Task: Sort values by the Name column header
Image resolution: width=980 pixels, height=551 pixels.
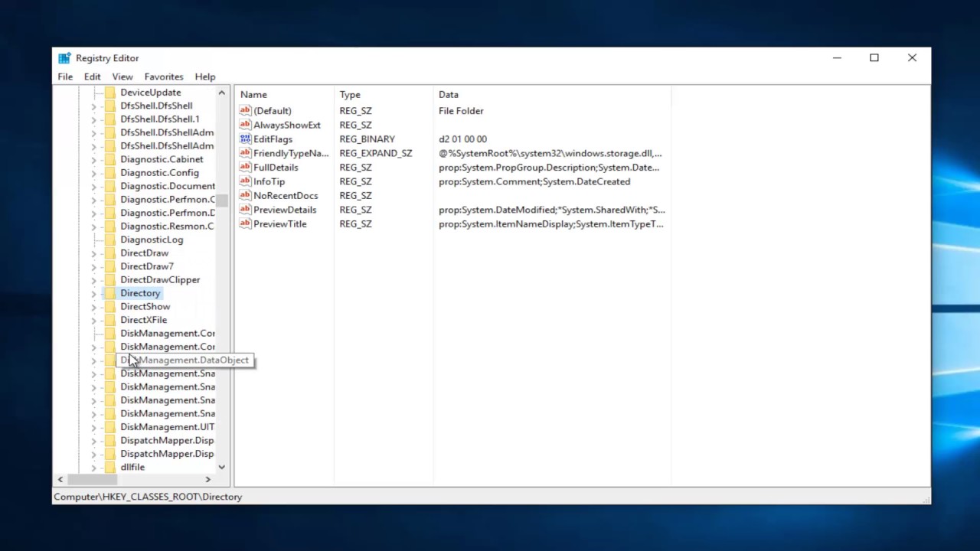Action: pos(284,95)
